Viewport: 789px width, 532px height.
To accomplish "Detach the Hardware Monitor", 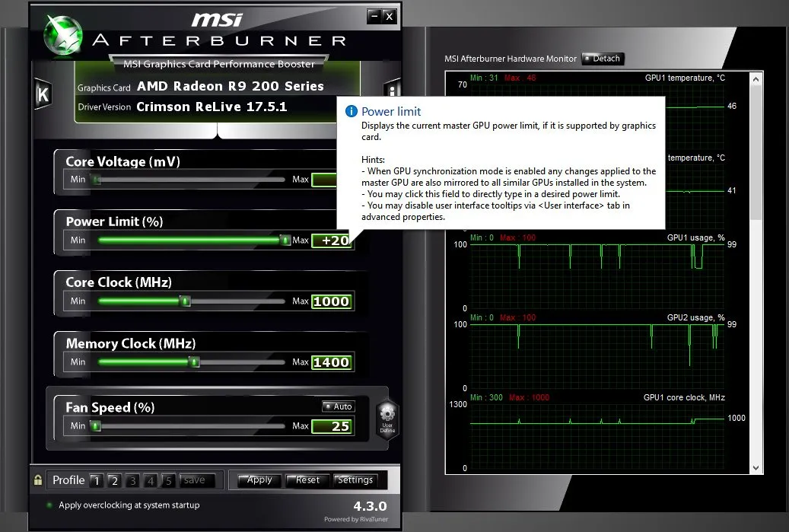I will coord(603,59).
